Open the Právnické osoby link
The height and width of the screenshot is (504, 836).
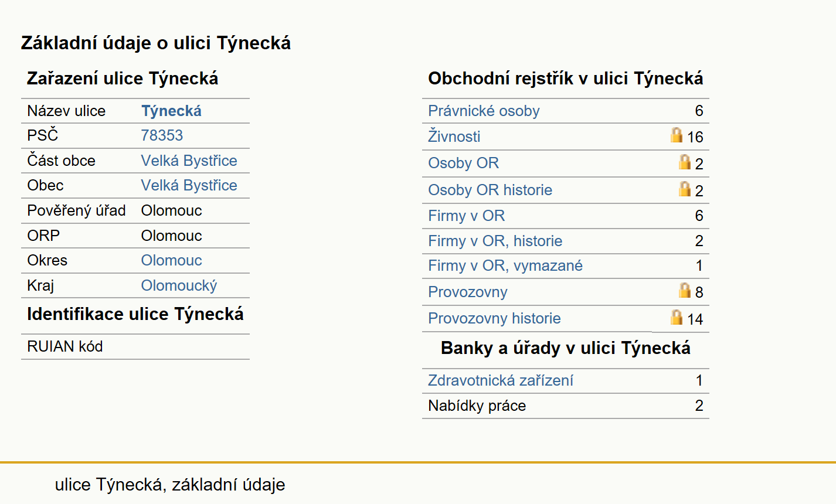[484, 111]
